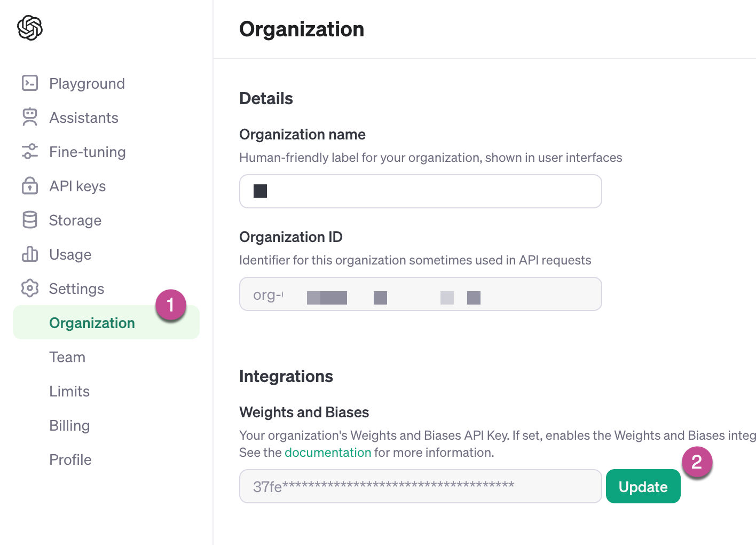This screenshot has height=545, width=756.
Task: Navigate to the Limits section
Action: click(69, 391)
